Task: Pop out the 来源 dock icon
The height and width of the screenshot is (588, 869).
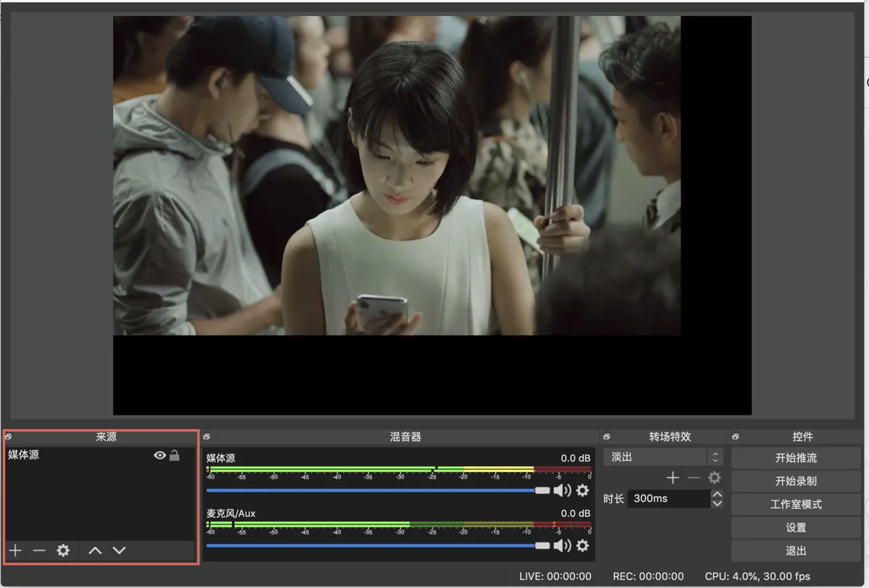Action: point(8,437)
